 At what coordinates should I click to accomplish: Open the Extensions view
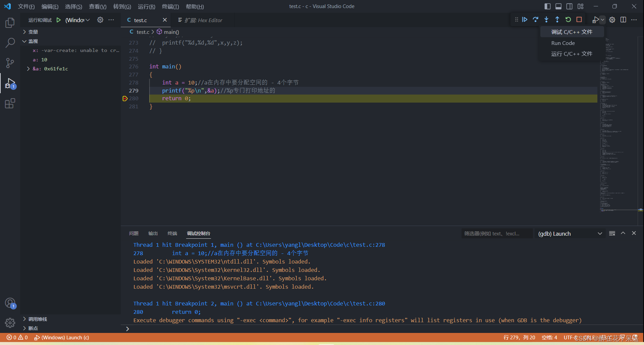pos(10,103)
